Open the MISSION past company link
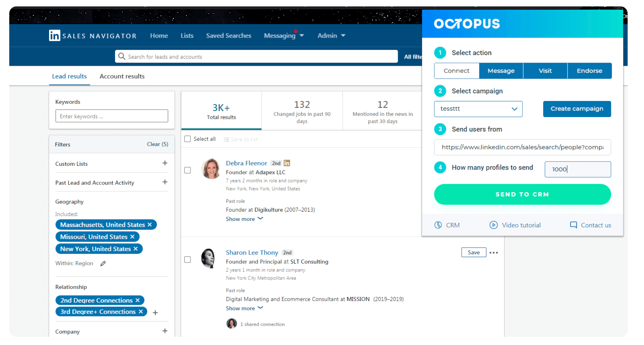 [358, 299]
